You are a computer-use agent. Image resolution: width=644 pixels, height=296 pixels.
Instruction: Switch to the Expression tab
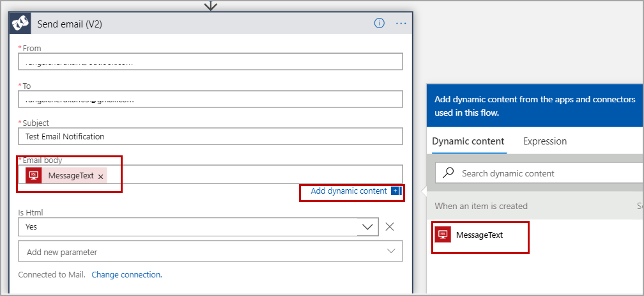tap(544, 141)
